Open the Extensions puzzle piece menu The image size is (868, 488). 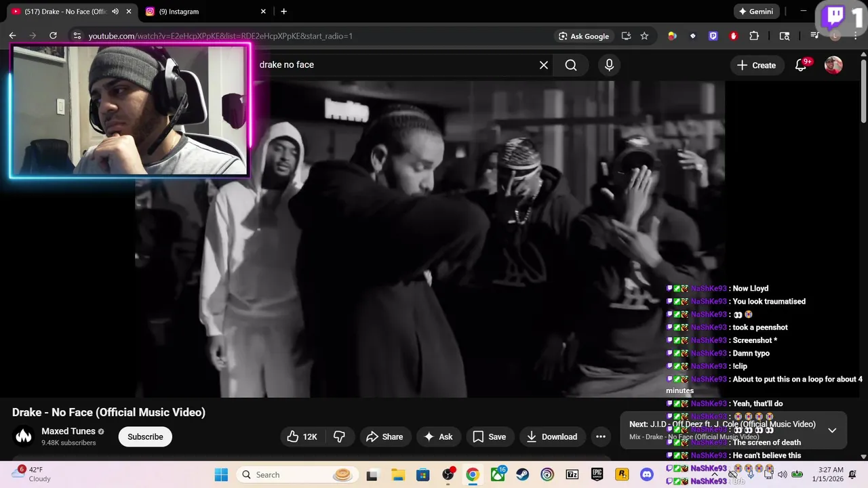pos(754,36)
